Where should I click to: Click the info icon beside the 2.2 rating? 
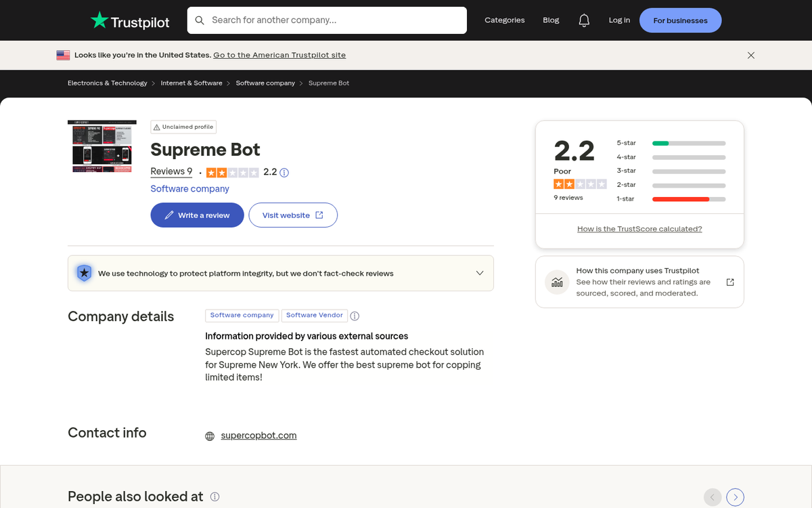(284, 172)
